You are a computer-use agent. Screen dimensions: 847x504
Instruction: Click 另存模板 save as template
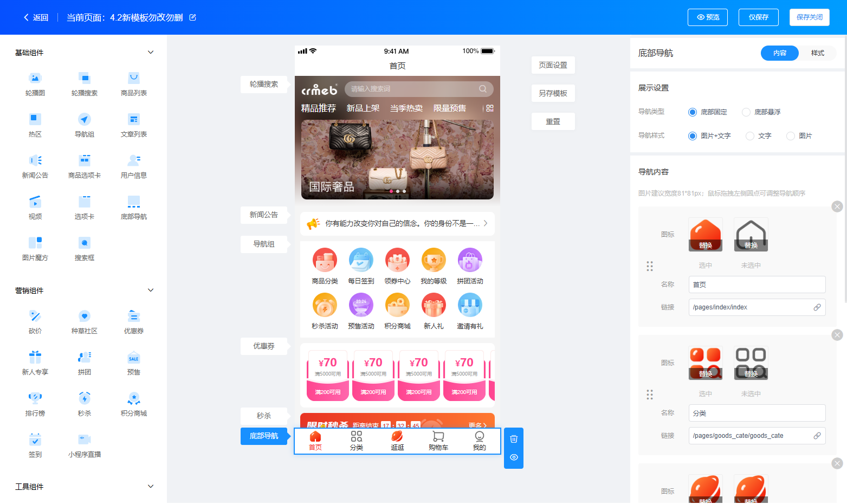pos(553,93)
